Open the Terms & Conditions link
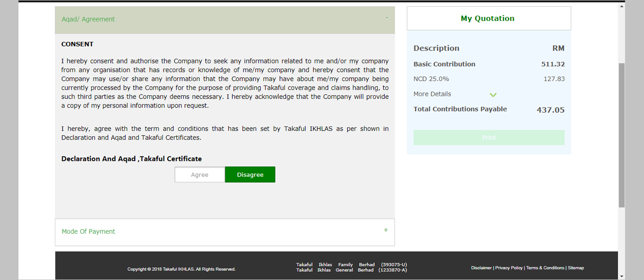The image size is (644, 280). pos(545,268)
